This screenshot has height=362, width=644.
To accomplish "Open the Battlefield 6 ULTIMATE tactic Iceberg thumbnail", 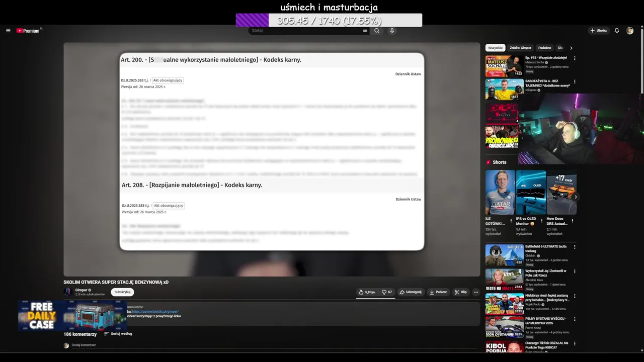I will tap(505, 255).
